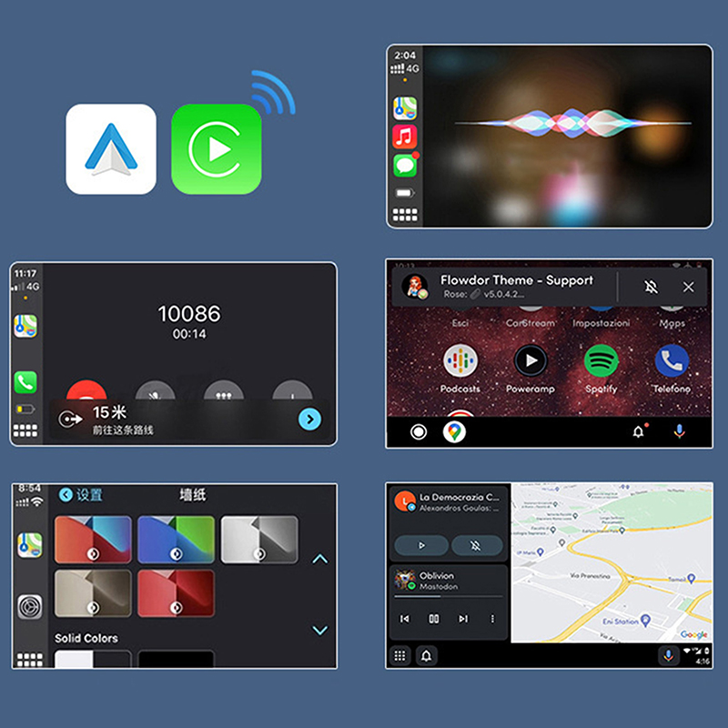The width and height of the screenshot is (728, 728).
Task: Expand the 15米 route direction banner arrow
Action: [x=310, y=419]
